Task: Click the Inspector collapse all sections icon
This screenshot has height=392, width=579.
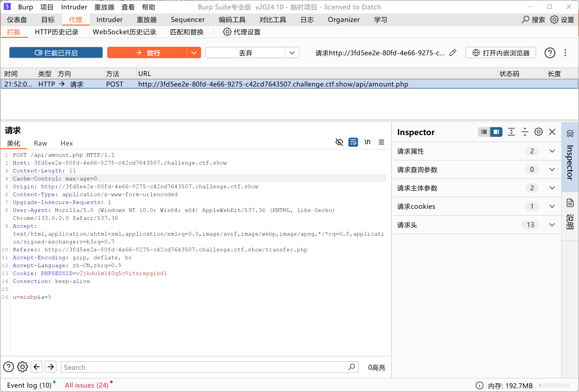Action: point(525,132)
